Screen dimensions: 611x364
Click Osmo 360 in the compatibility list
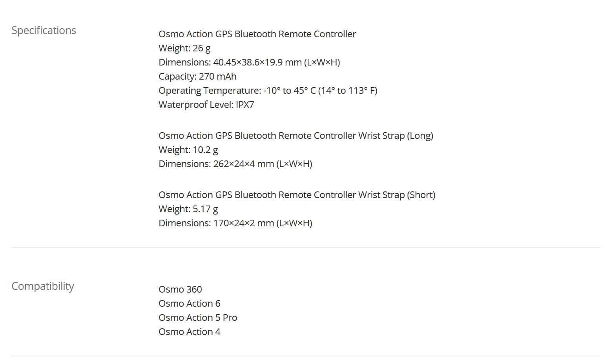pyautogui.click(x=180, y=289)
